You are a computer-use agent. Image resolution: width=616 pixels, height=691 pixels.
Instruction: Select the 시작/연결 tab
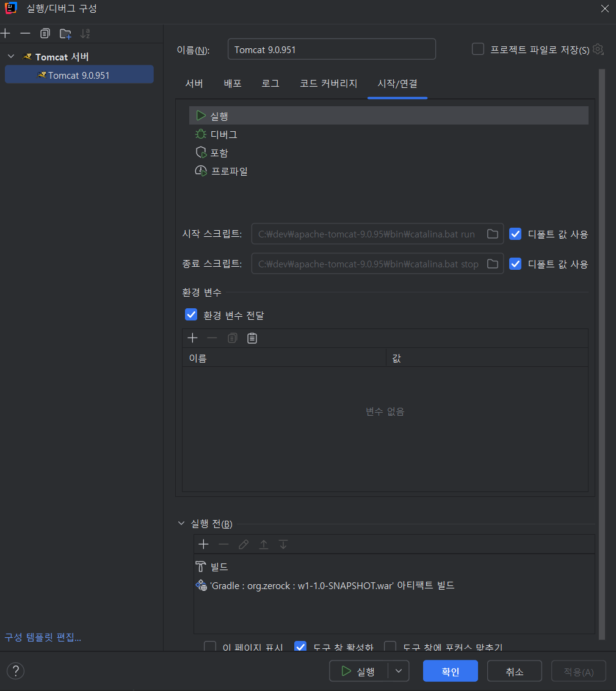[x=397, y=83]
